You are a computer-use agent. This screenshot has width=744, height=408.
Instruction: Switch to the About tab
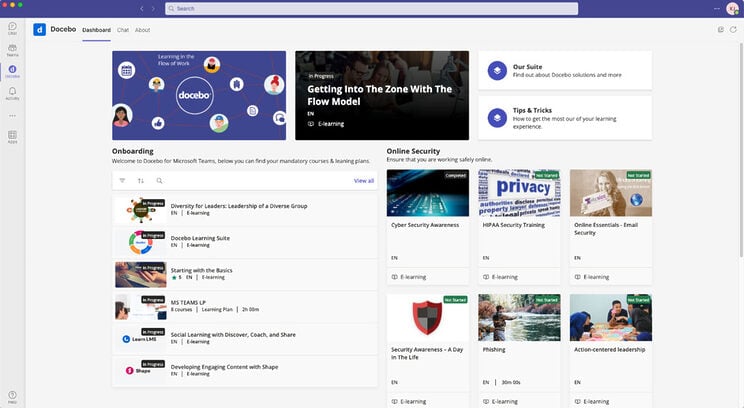click(142, 30)
